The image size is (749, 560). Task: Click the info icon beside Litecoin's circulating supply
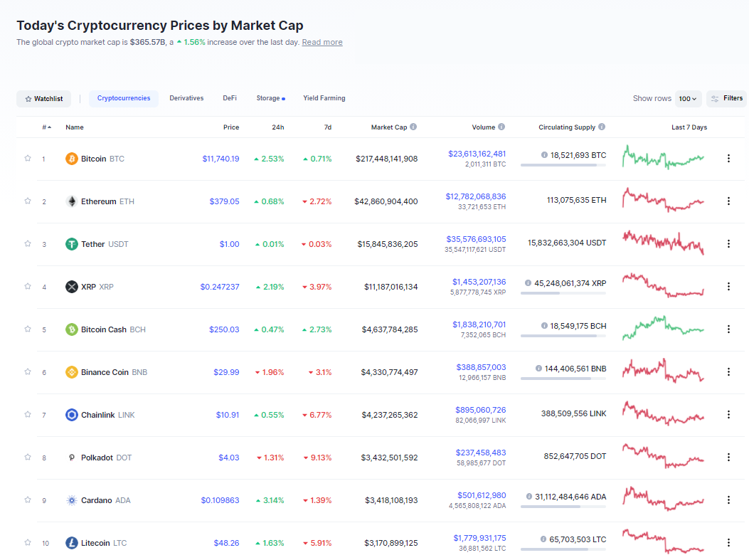[x=543, y=539]
